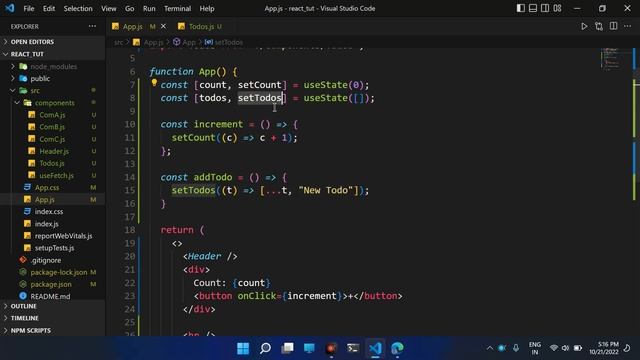
Task: Open the Terminal menu
Action: click(x=177, y=8)
